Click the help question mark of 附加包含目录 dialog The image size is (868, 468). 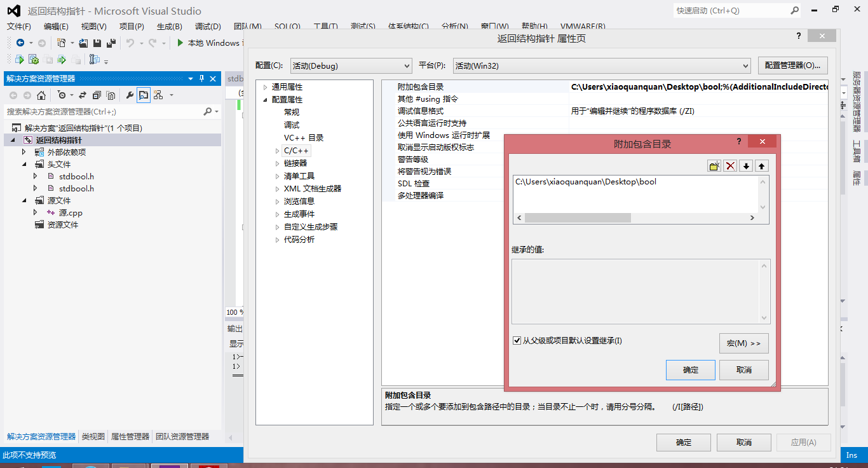click(x=738, y=142)
